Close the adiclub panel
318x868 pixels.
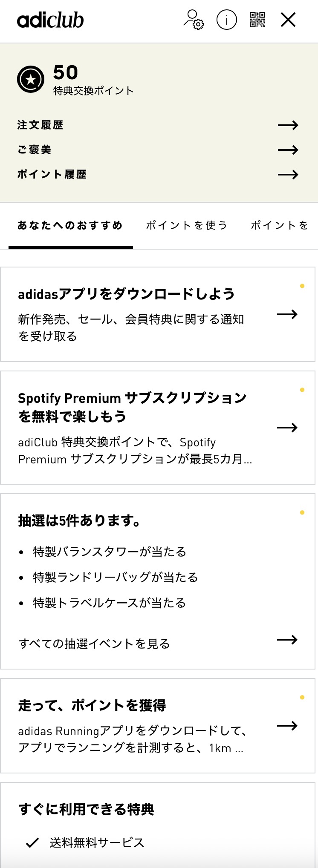[x=288, y=20]
